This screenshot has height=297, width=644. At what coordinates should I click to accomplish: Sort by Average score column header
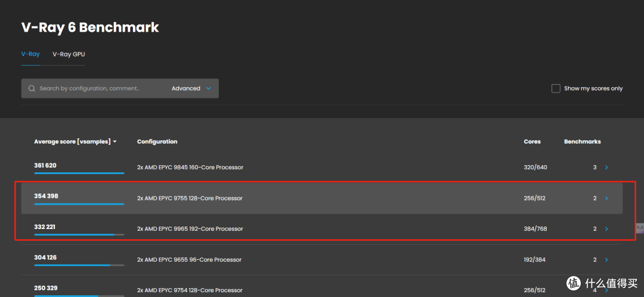coord(76,141)
